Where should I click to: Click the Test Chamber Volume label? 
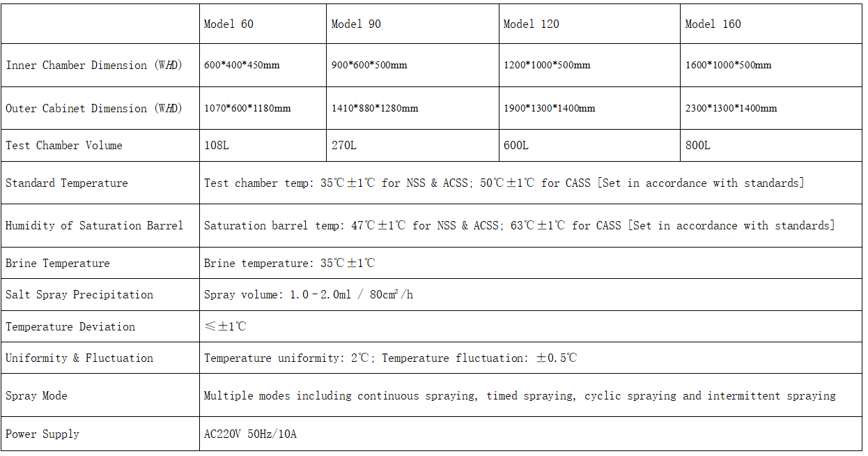64,145
